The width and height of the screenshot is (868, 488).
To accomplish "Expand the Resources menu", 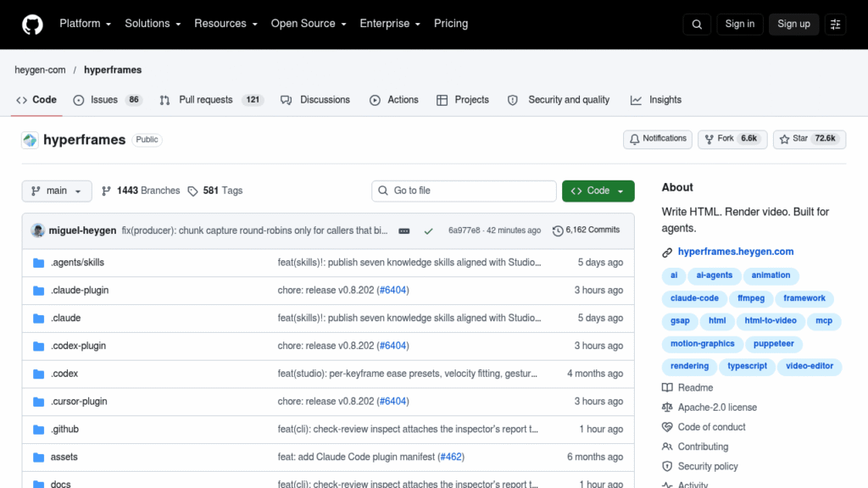I will pos(225,24).
